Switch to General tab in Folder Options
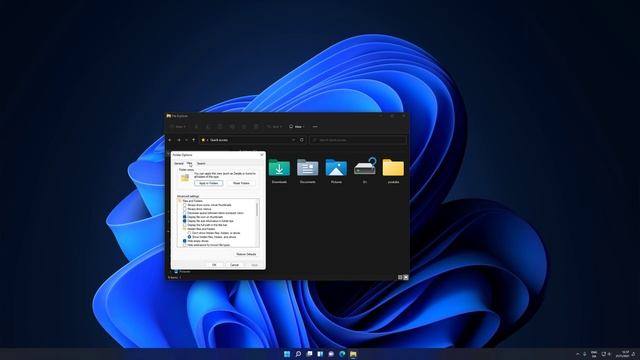Screen dimensions: 640x360 [179, 163]
